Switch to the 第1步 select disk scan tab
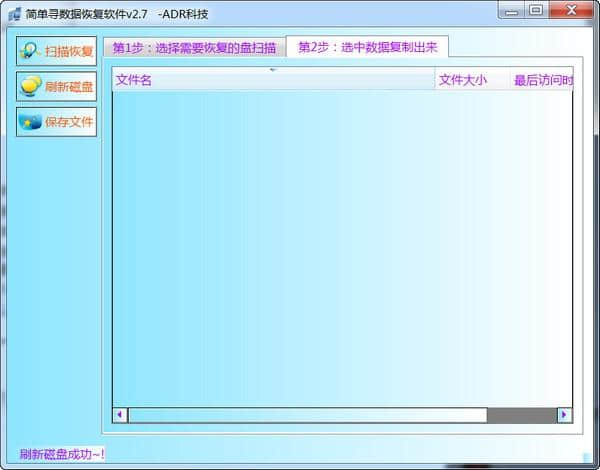This screenshot has width=600, height=470. point(194,48)
